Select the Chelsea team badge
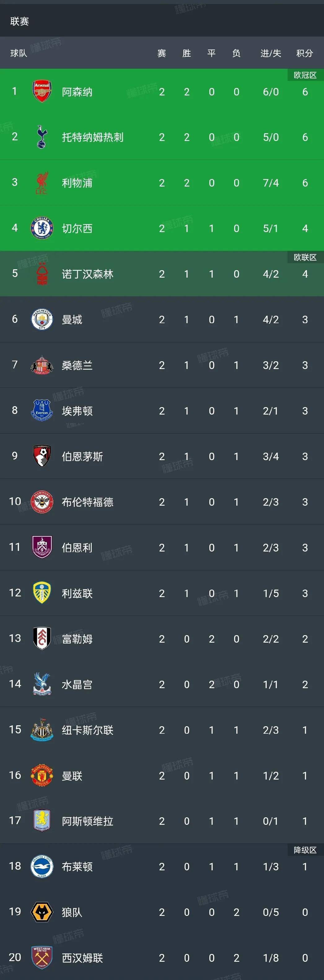Viewport: 324px width, 980px height. click(x=42, y=228)
